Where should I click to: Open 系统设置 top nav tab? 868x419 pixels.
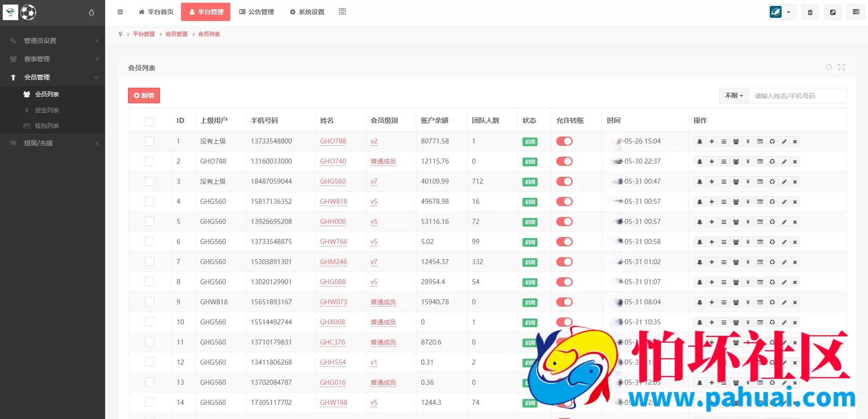(307, 12)
